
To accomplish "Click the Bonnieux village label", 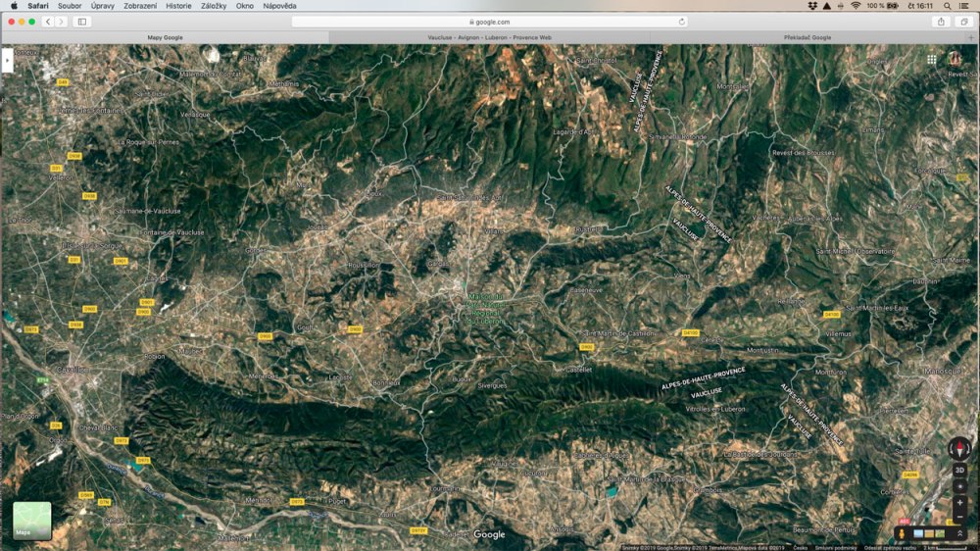I will click(x=385, y=382).
